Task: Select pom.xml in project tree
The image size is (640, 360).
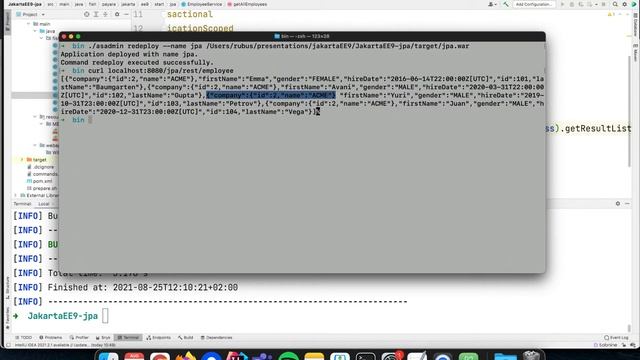Action: click(40, 181)
